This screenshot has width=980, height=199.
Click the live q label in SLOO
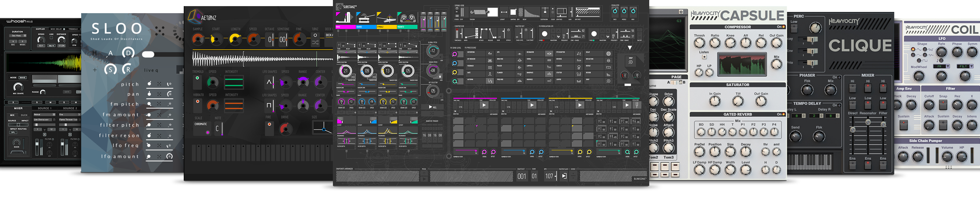tap(151, 70)
